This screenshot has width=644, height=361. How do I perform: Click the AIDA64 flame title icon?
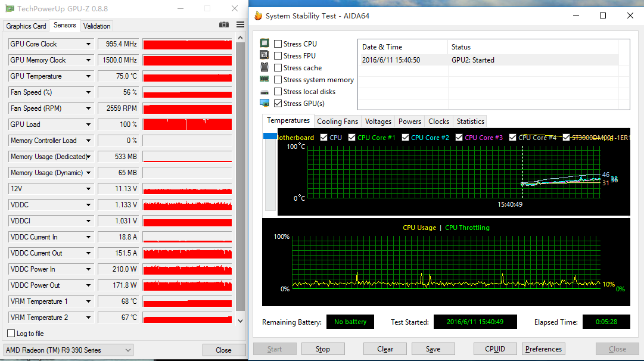259,15
